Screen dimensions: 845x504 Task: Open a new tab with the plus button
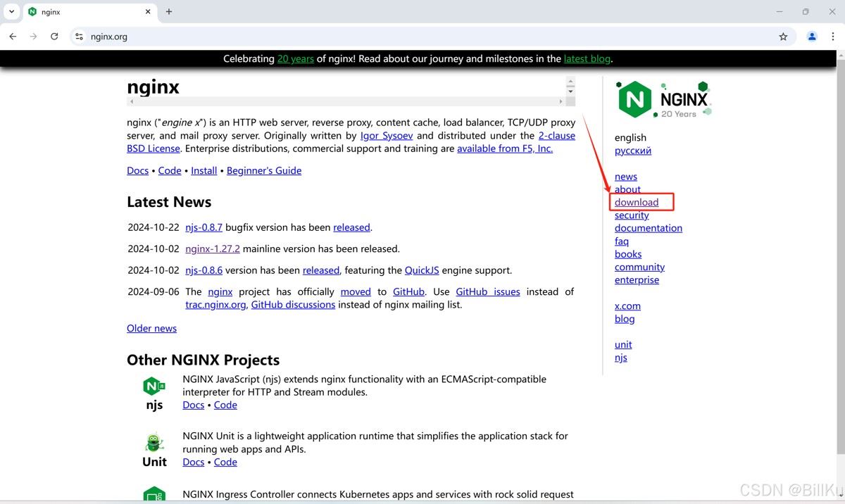(x=169, y=11)
